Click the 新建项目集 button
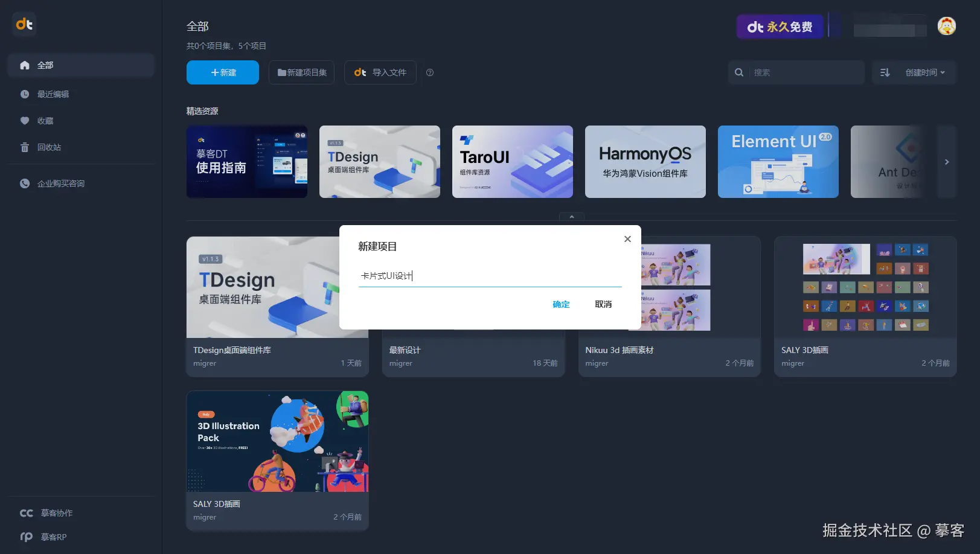 click(302, 72)
